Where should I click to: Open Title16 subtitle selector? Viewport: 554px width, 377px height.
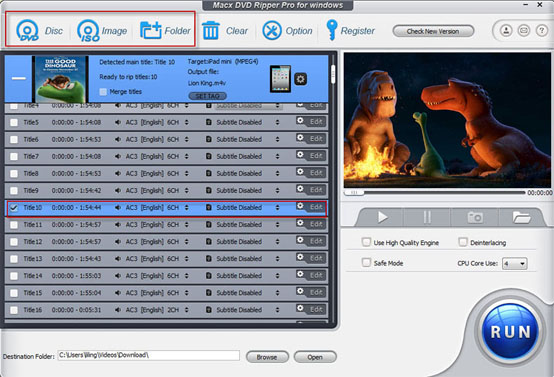tap(277, 310)
